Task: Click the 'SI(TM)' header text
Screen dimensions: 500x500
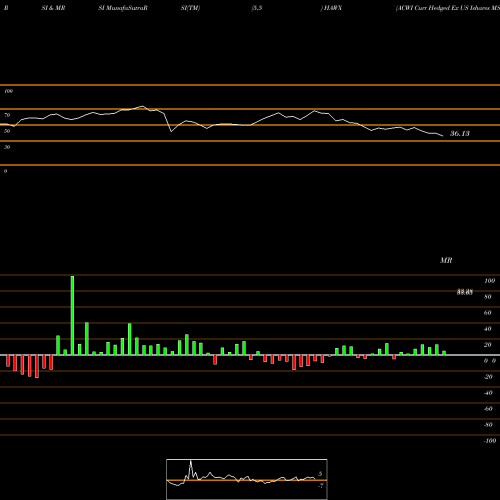Action: tap(190, 8)
